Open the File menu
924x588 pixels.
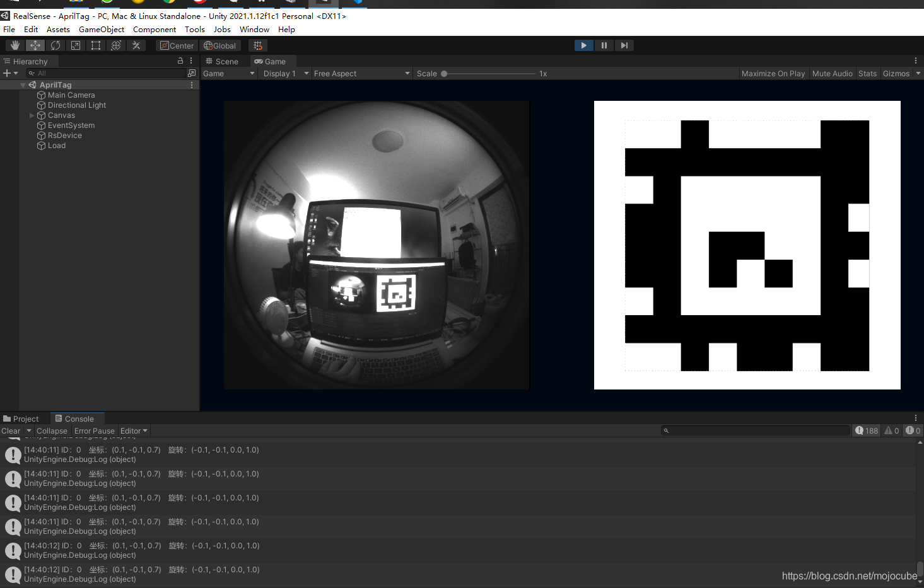pyautogui.click(x=9, y=29)
